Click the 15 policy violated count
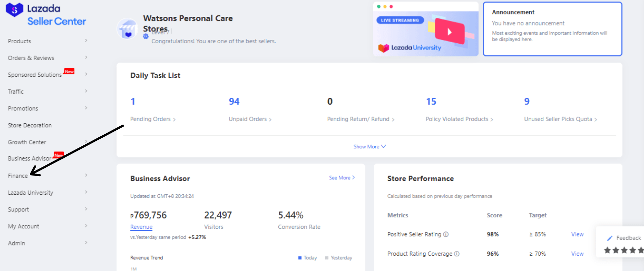Screen dimensions: 644x271 click(431, 101)
